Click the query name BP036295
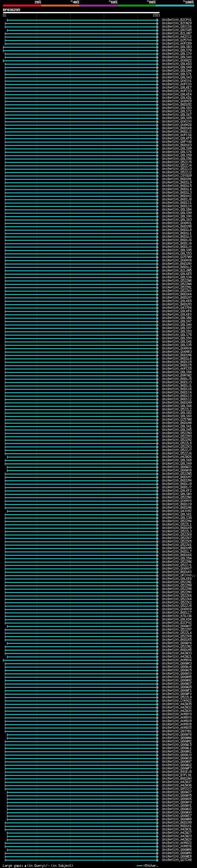This screenshot has height=868, width=197. pos(11,10)
